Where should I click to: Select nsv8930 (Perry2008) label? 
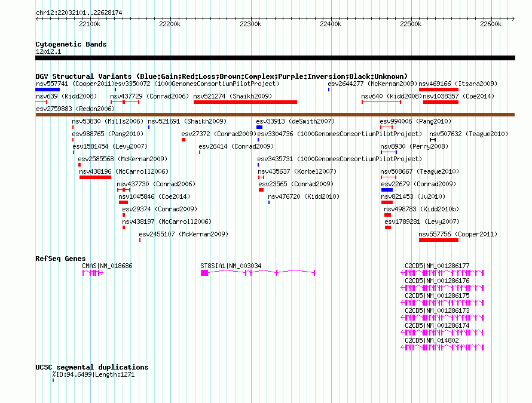(x=414, y=146)
